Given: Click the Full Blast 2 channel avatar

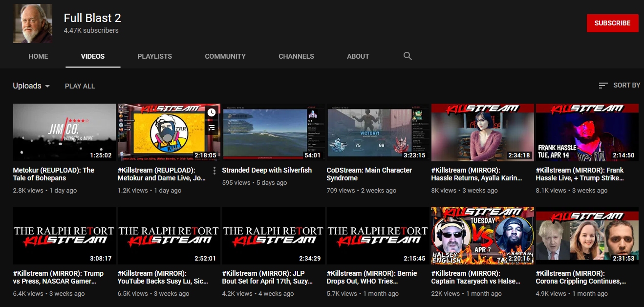Looking at the screenshot, I should tap(33, 23).
